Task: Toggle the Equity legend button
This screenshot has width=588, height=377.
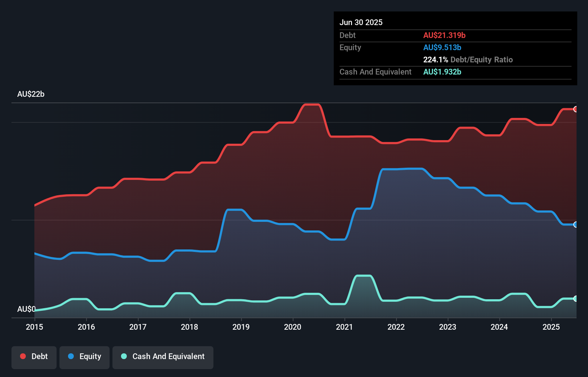Action: pyautogui.click(x=85, y=357)
